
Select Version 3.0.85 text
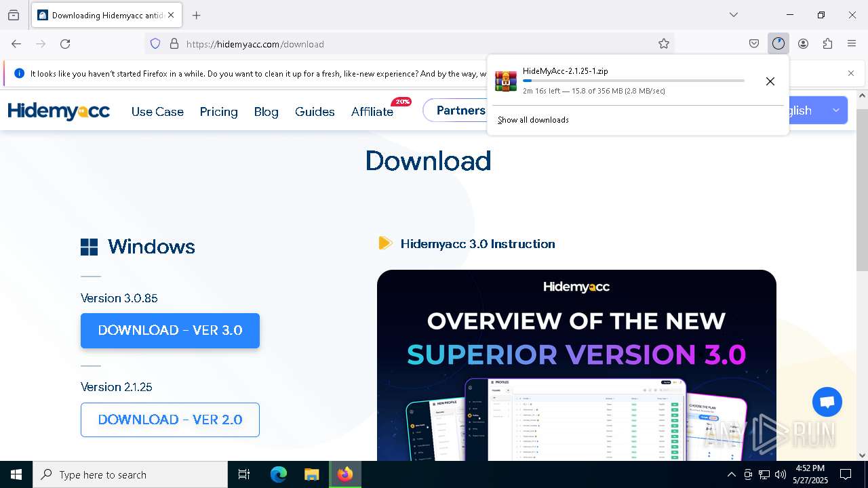[119, 298]
